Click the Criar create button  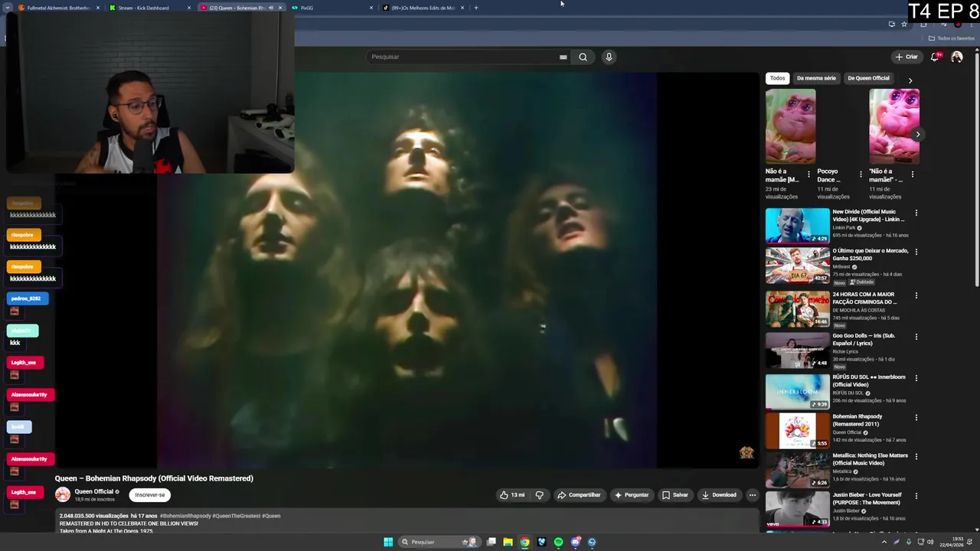tap(906, 57)
